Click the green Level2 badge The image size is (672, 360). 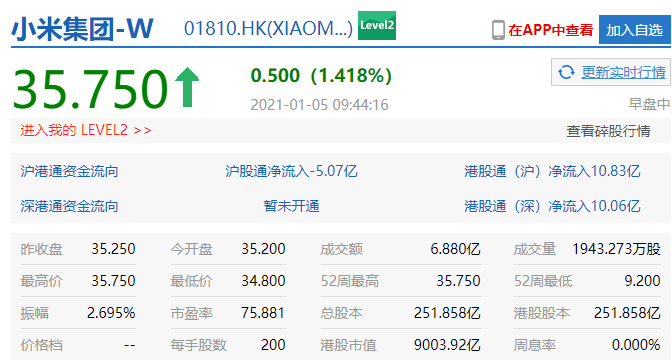click(x=377, y=25)
